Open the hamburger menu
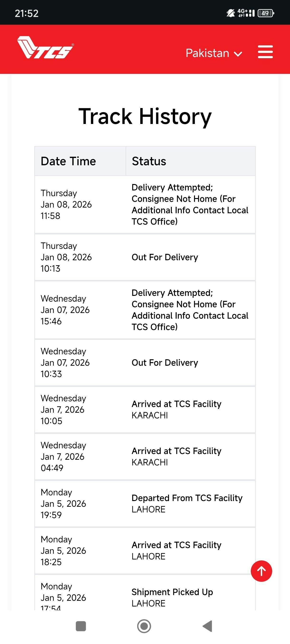 pos(265,52)
